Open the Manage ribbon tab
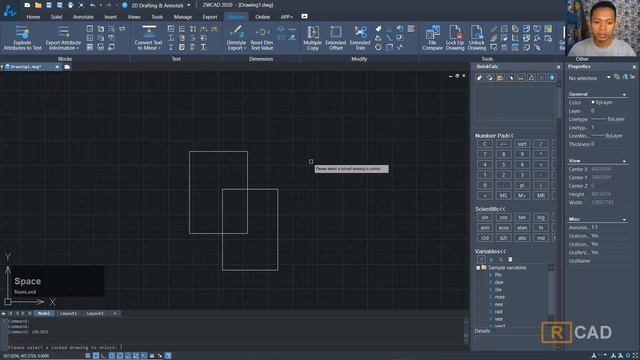Viewport: 640px width, 360px height. pos(182,17)
